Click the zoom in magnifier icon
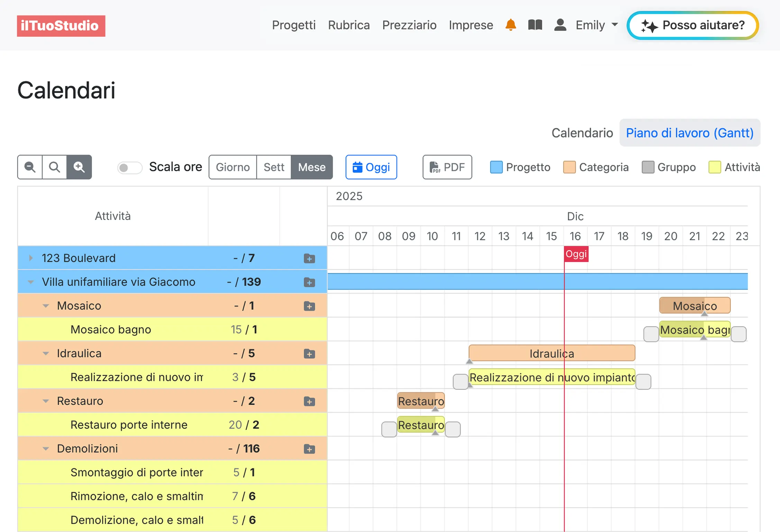Image resolution: width=780 pixels, height=532 pixels. [79, 167]
